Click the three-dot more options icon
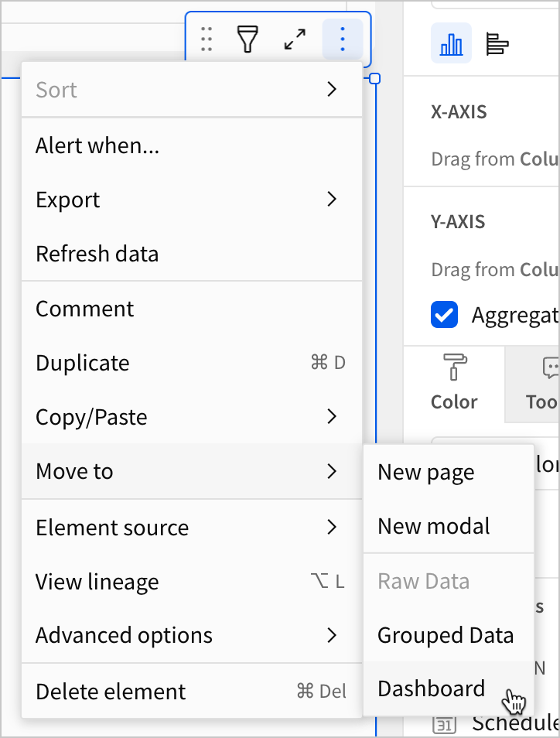The image size is (560, 738). [342, 39]
